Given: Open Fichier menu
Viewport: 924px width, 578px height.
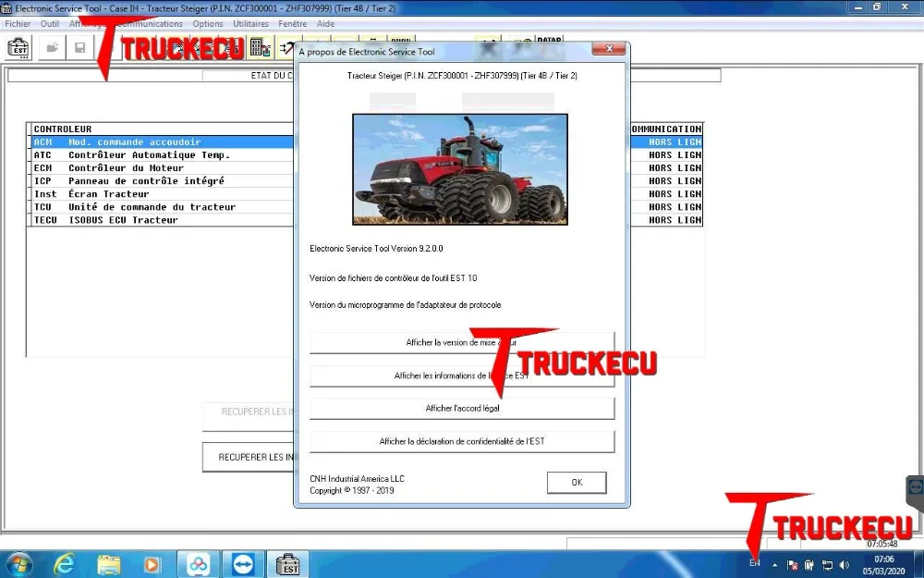Looking at the screenshot, I should click(x=18, y=24).
